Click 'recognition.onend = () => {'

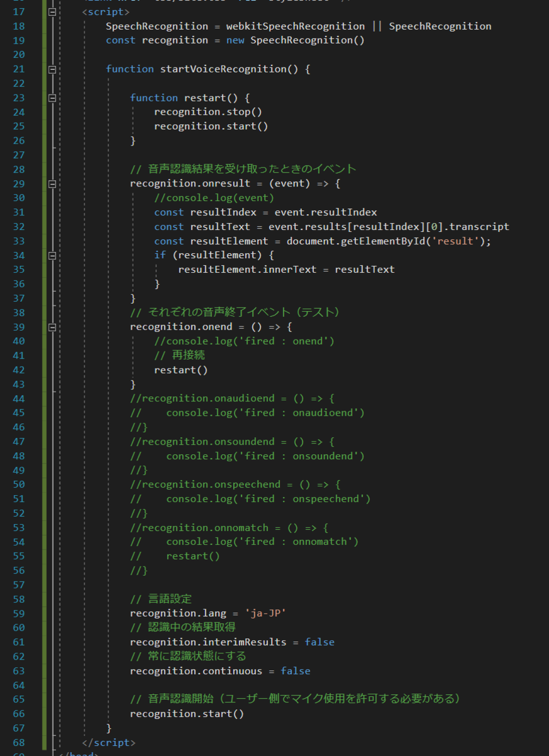pyautogui.click(x=211, y=327)
